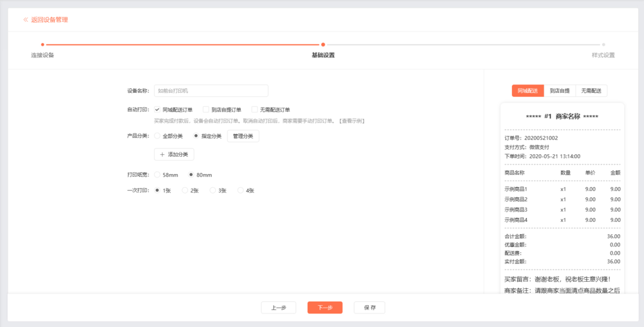Click the 基础设置 step dot
This screenshot has height=327, width=644.
[x=323, y=45]
